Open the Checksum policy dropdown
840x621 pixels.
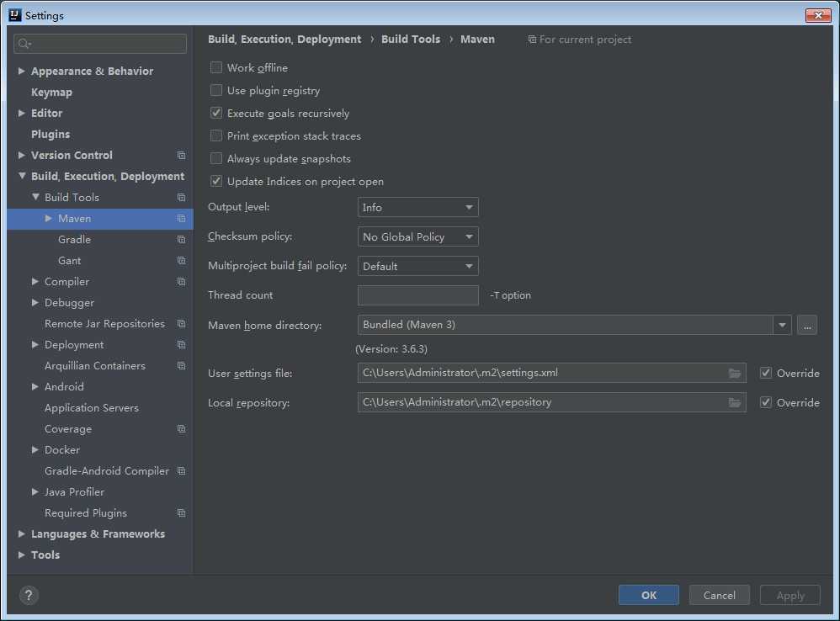click(x=417, y=236)
